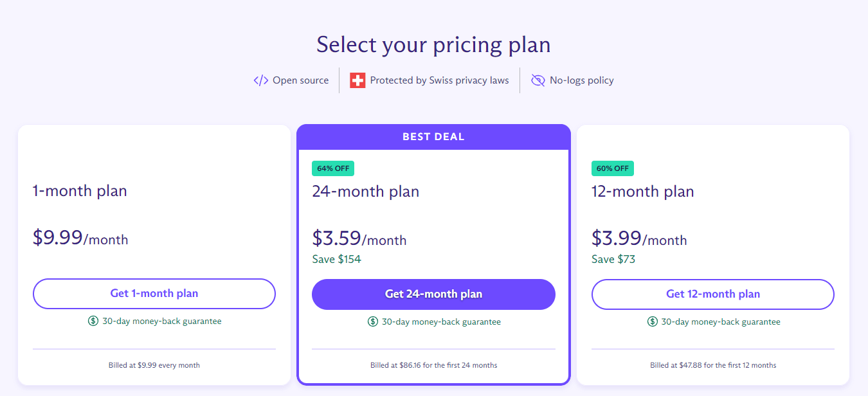
Task: Click Billed at $86.16 for first 24 months
Action: [434, 365]
